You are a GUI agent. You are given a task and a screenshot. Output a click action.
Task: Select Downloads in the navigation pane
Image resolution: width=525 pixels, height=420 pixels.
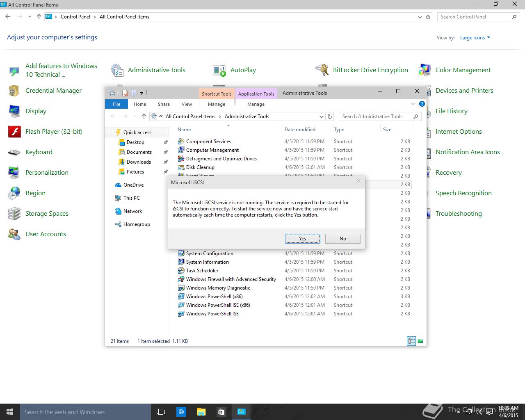139,162
